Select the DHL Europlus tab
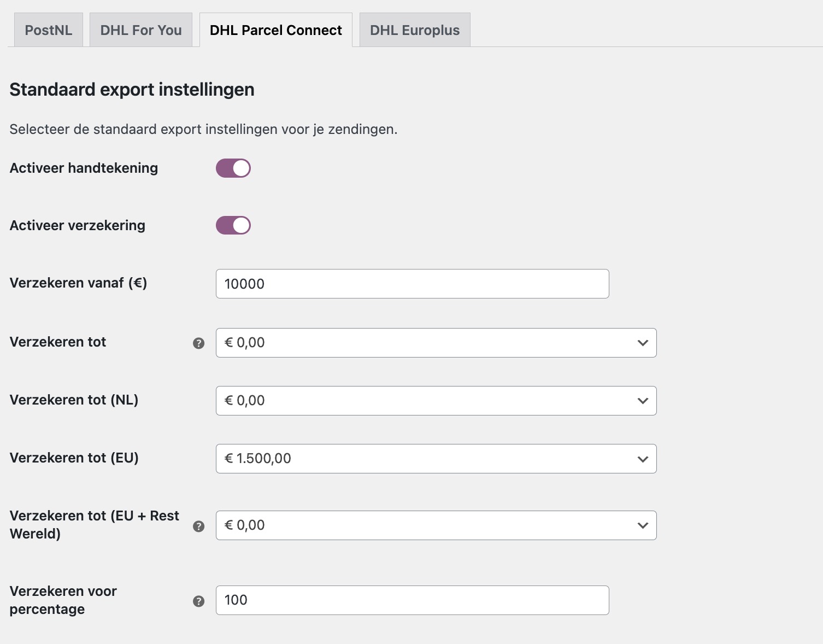Image resolution: width=823 pixels, height=644 pixels. pyautogui.click(x=414, y=30)
